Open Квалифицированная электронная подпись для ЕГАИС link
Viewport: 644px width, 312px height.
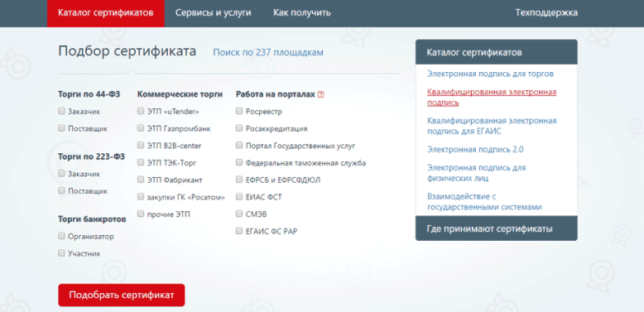[x=492, y=126]
